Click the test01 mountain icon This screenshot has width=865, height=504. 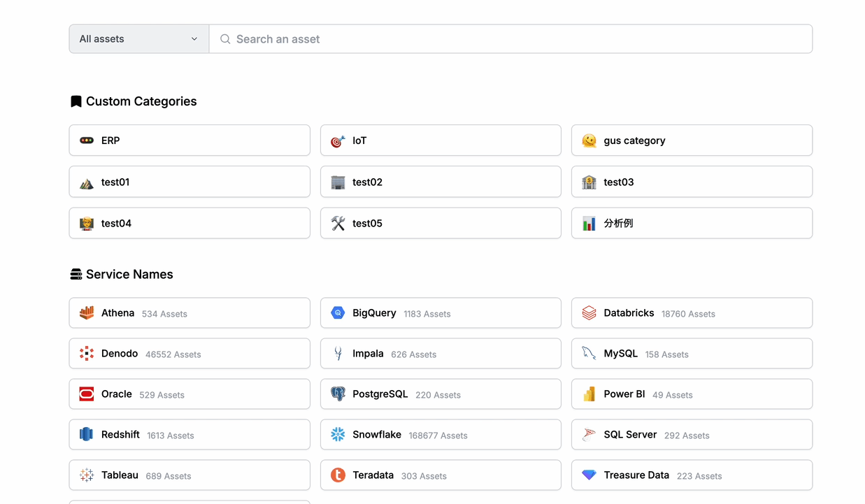pyautogui.click(x=87, y=182)
